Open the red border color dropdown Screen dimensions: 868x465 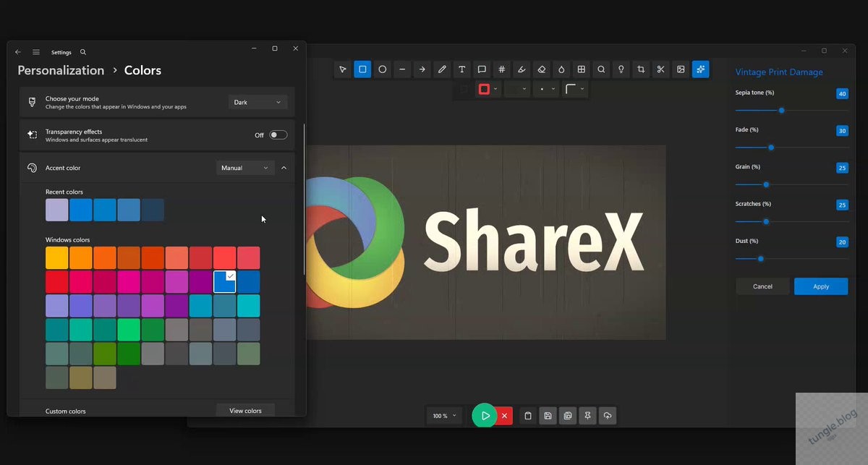(x=487, y=89)
